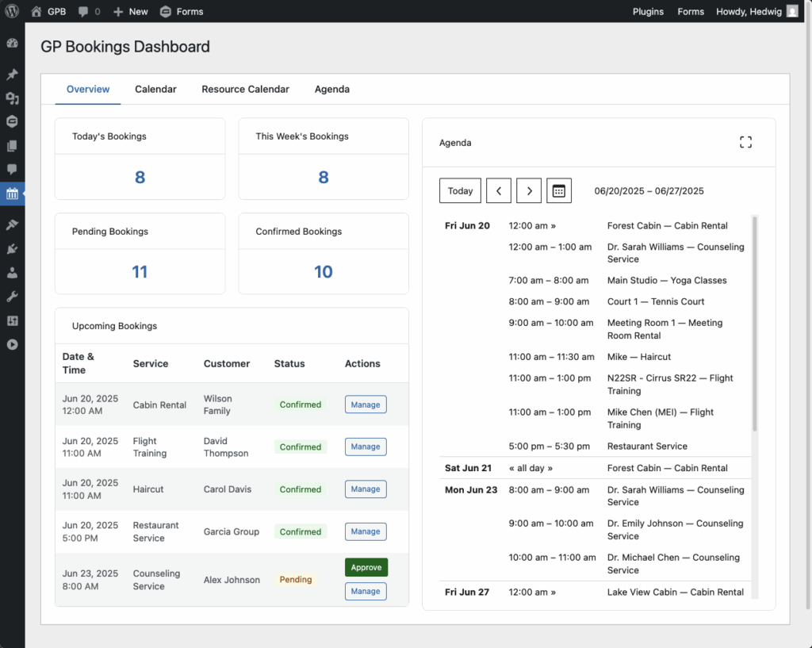Image resolution: width=812 pixels, height=648 pixels.
Task: Navigate to the next week with the forward arrow
Action: (529, 190)
